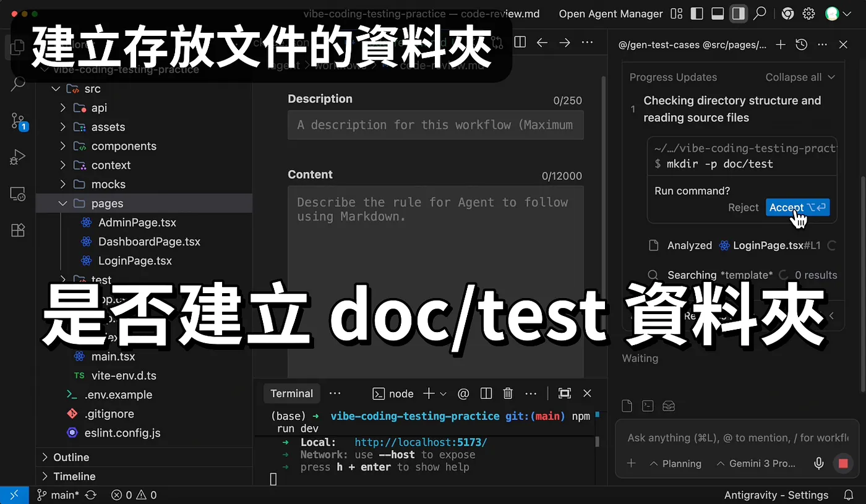The height and width of the screenshot is (504, 866).
Task: Toggle the primary side bar visibility
Action: tap(697, 14)
